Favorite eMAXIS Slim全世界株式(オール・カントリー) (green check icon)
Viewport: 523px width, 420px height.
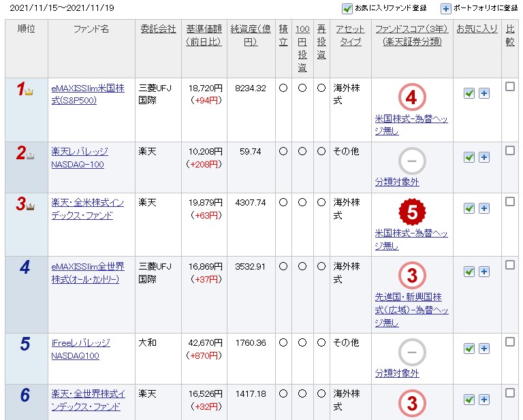469,272
